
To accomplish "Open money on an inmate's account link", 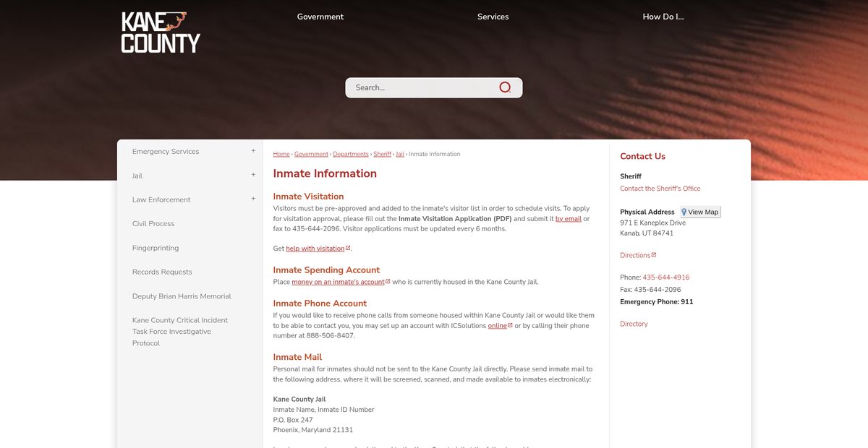I will click(338, 282).
